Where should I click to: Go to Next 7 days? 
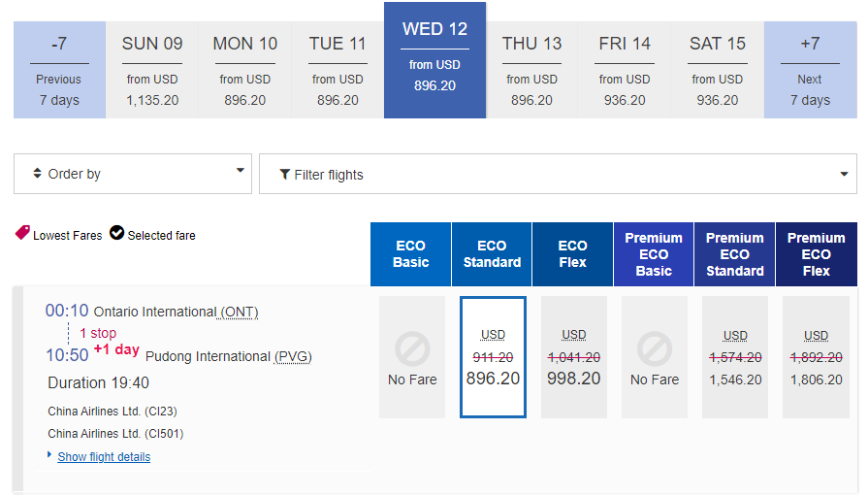810,71
